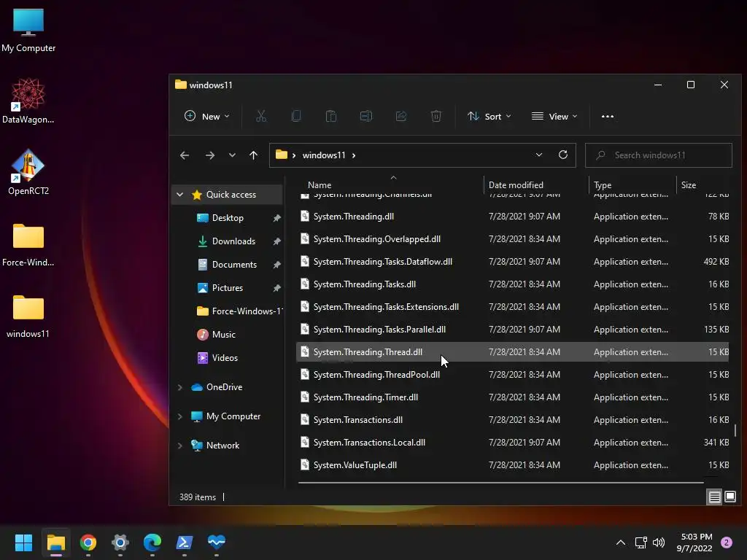The width and height of the screenshot is (747, 560).
Task: Click the Cut scissors icon in toolbar
Action: pyautogui.click(x=261, y=116)
